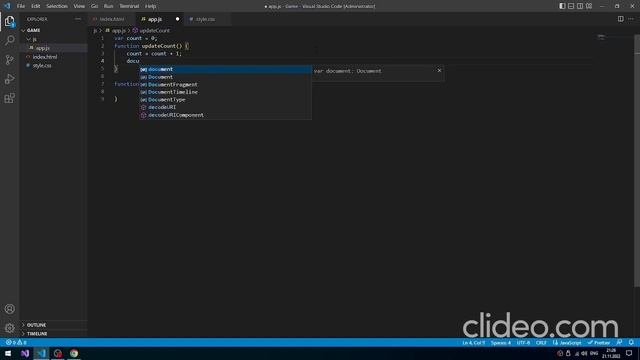Click the Windows Start button
The width and height of the screenshot is (640, 360).
coord(8,353)
